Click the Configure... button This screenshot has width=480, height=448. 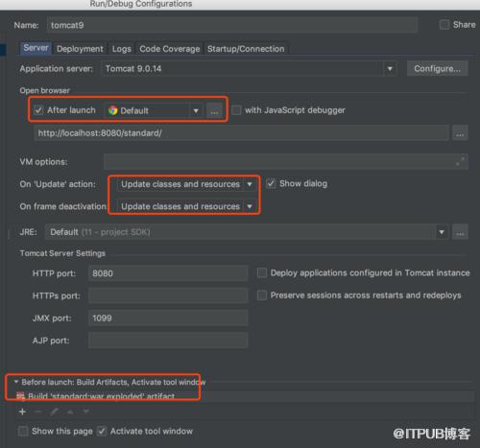(x=438, y=69)
